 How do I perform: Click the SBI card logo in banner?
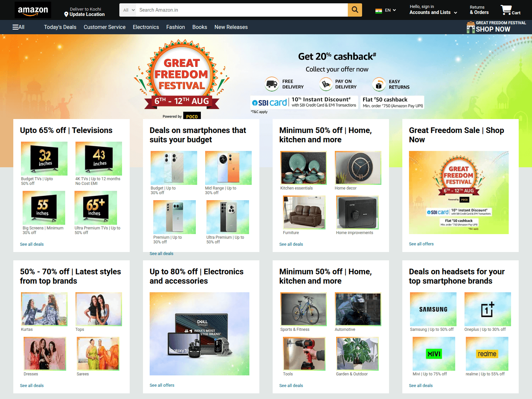269,103
